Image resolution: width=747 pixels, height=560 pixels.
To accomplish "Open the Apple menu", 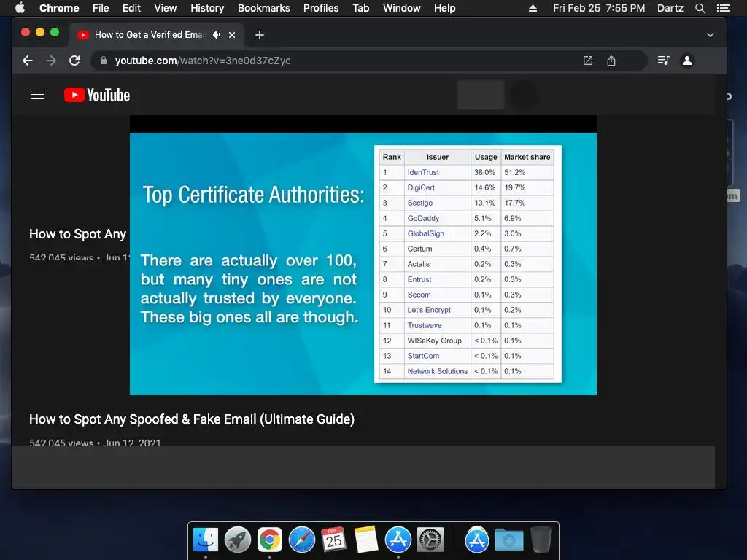I will click(20, 8).
